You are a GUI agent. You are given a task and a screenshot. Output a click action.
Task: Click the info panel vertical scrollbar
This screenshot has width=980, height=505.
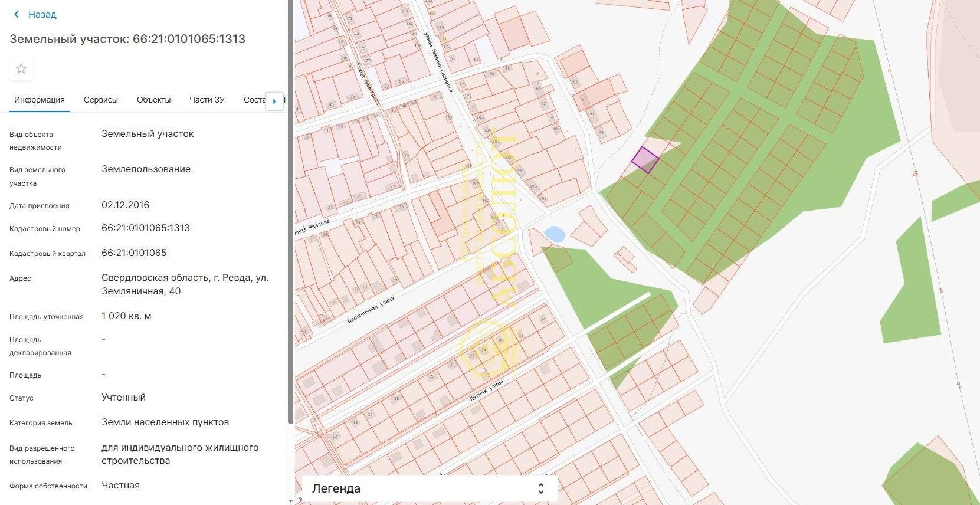(290, 212)
